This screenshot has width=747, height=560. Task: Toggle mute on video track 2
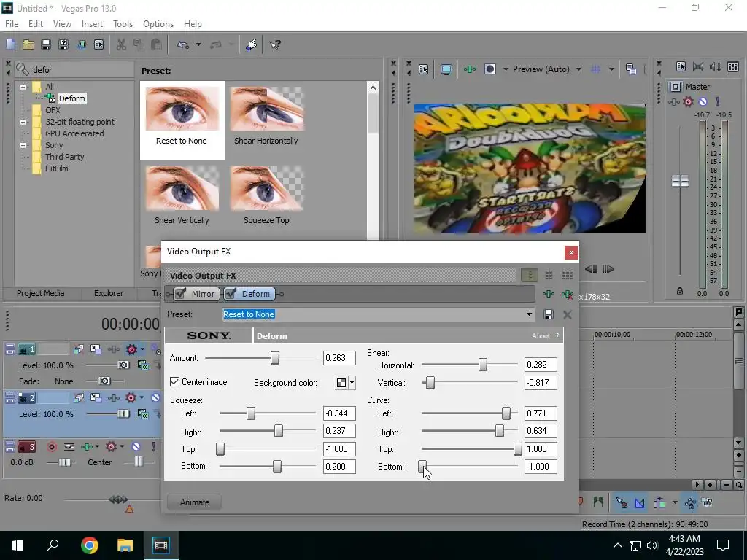(156, 397)
